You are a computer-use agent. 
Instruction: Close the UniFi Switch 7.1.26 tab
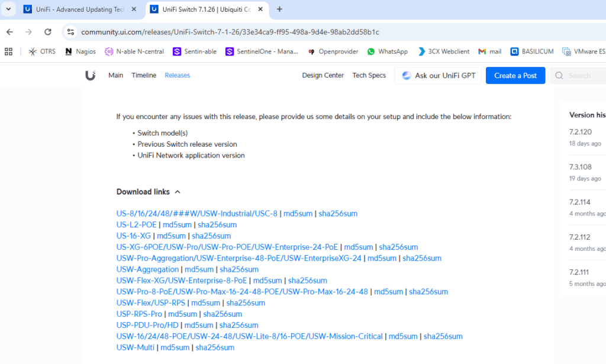pos(260,9)
